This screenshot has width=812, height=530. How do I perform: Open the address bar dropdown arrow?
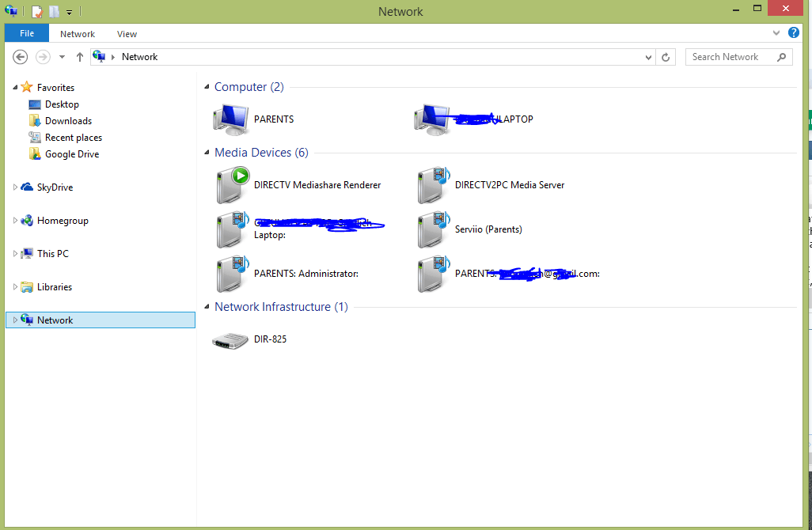(x=648, y=57)
